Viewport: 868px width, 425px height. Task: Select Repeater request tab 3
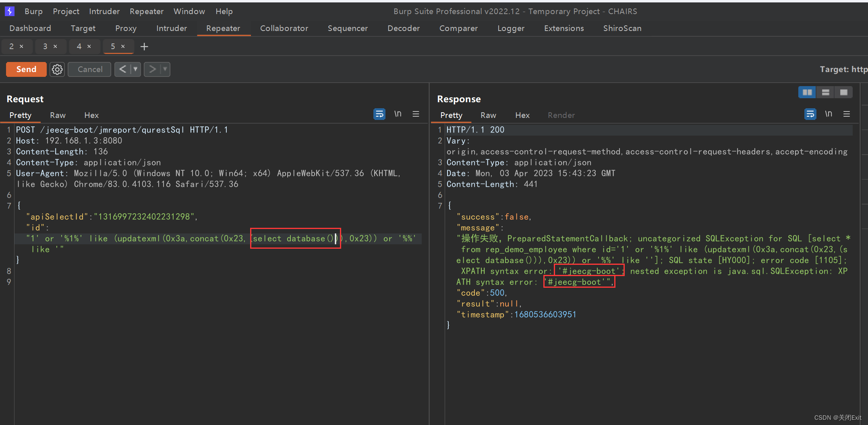(x=45, y=46)
